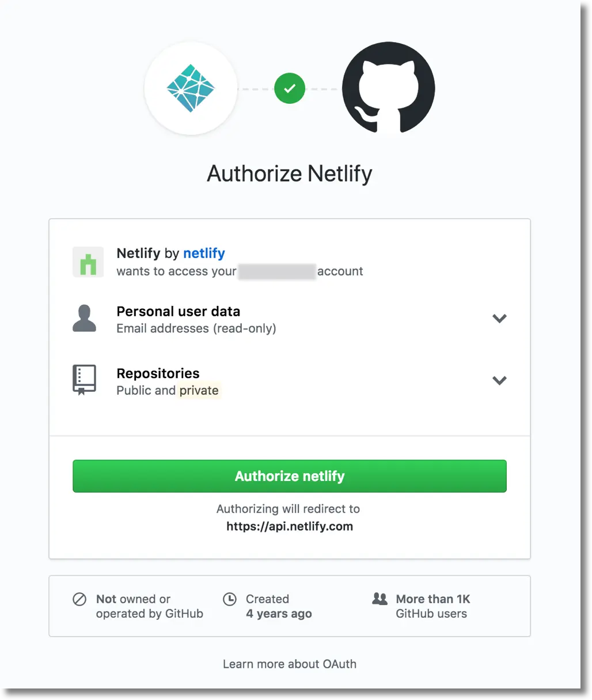Viewport: 592px width, 700px height.
Task: Expand Personal user data chevron
Action: (x=499, y=319)
